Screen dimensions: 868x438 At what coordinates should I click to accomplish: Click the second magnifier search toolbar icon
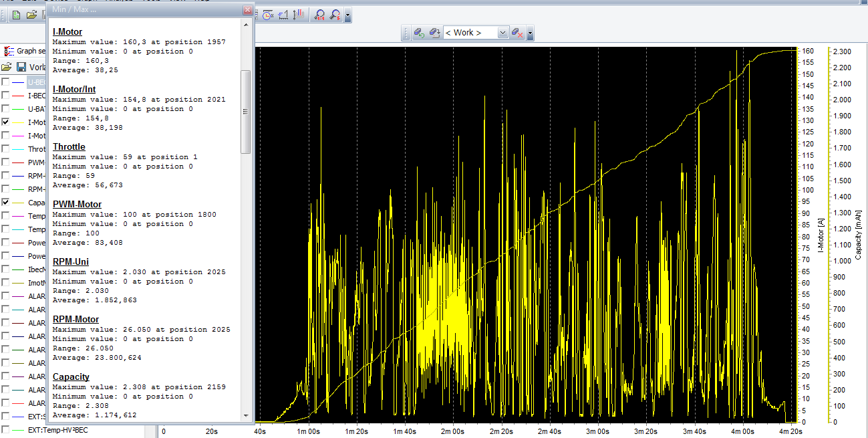click(336, 15)
